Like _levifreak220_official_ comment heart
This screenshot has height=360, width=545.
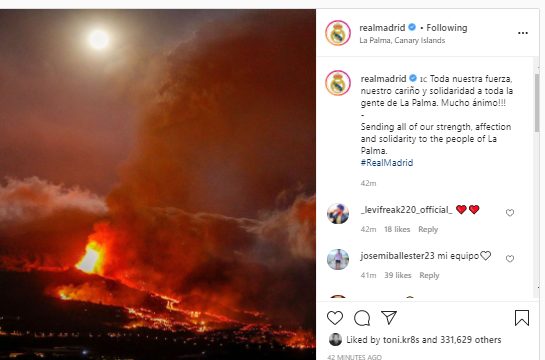(x=510, y=213)
